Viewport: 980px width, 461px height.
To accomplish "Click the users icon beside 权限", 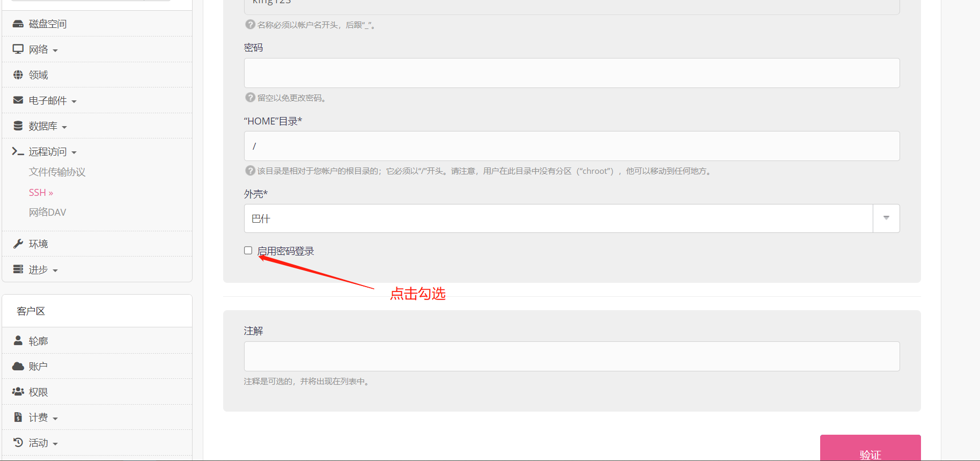I will [18, 392].
